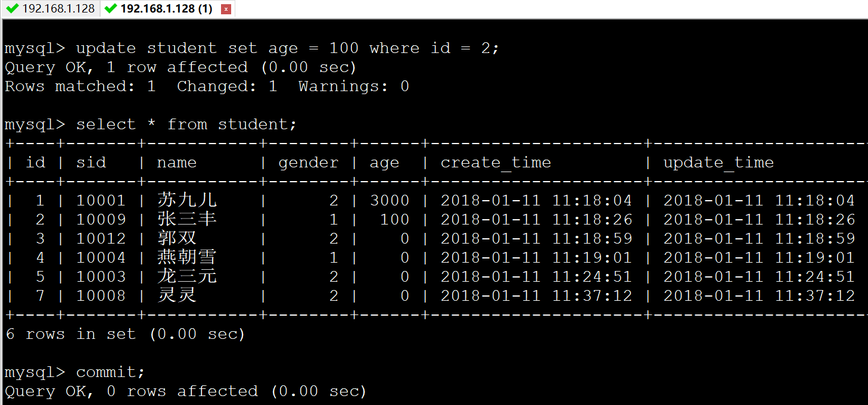Image resolution: width=868 pixels, height=405 pixels.
Task: Click the Rows matched: 1 status line
Action: (x=207, y=86)
